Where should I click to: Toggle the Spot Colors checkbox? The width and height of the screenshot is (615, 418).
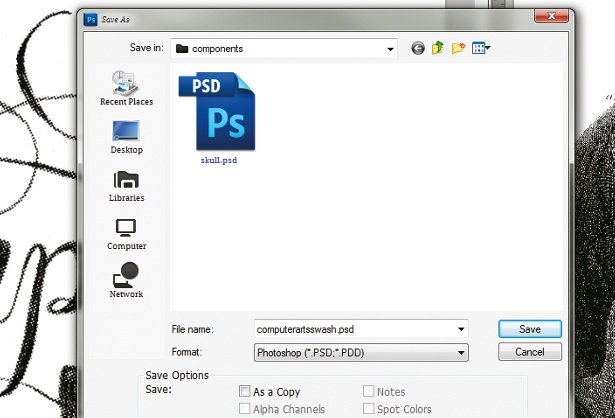[x=368, y=409]
